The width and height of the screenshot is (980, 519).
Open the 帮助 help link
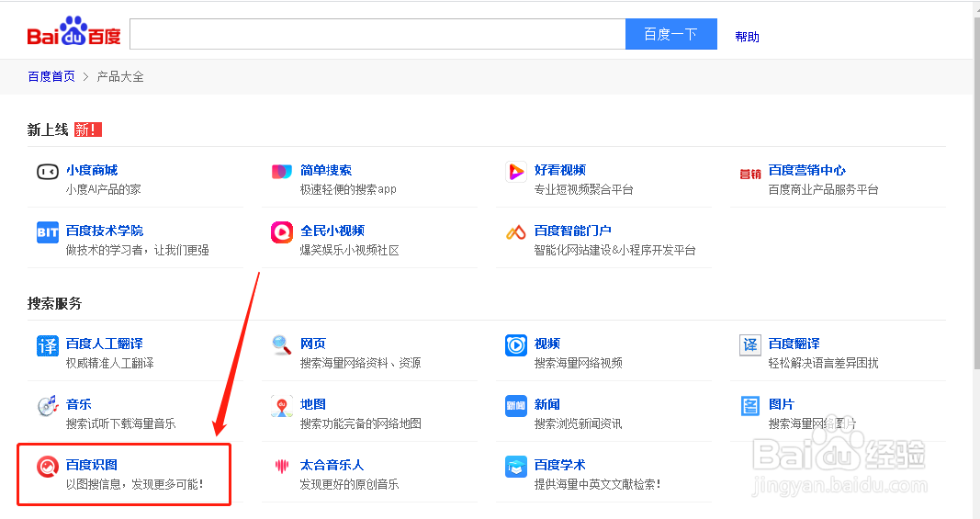click(x=747, y=37)
